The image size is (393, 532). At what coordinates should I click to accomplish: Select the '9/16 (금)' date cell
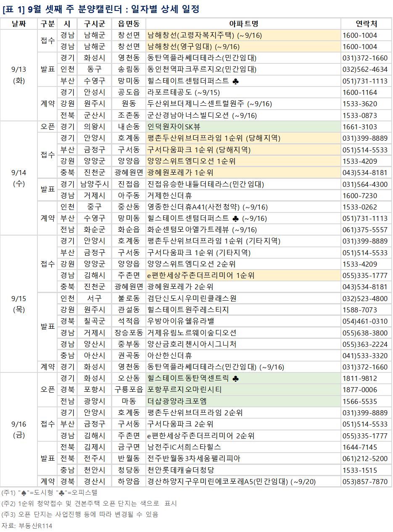coord(19,430)
